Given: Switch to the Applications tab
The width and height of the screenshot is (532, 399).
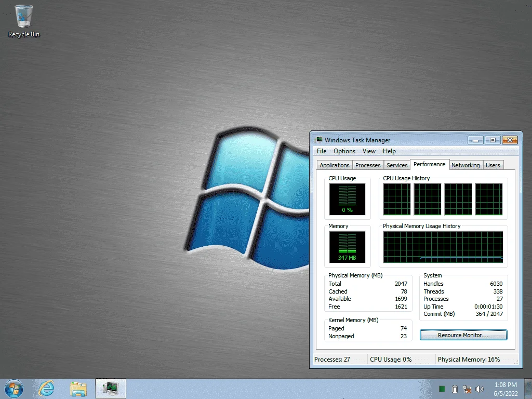Looking at the screenshot, I should [335, 165].
